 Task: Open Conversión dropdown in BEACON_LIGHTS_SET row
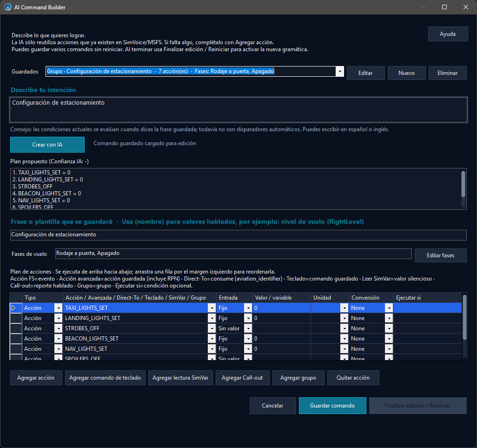(x=389, y=339)
